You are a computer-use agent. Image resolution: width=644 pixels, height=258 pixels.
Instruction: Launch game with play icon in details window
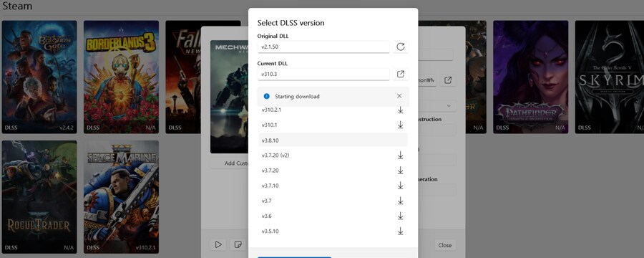coord(218,244)
